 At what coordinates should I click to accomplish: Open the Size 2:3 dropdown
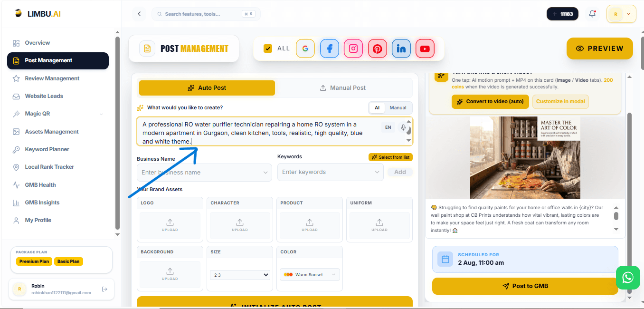coord(240,275)
